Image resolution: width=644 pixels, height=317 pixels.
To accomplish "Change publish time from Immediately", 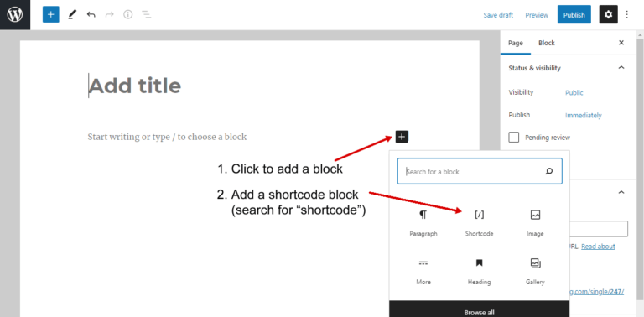I will click(x=584, y=116).
